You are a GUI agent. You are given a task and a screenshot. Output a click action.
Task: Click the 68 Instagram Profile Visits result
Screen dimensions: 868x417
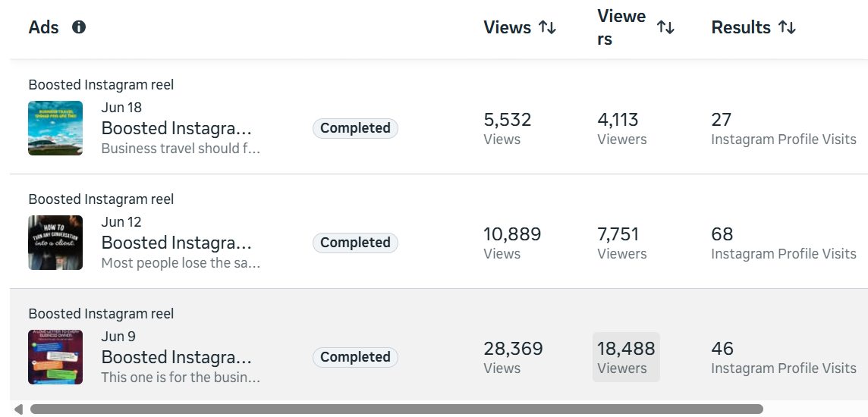coord(783,243)
